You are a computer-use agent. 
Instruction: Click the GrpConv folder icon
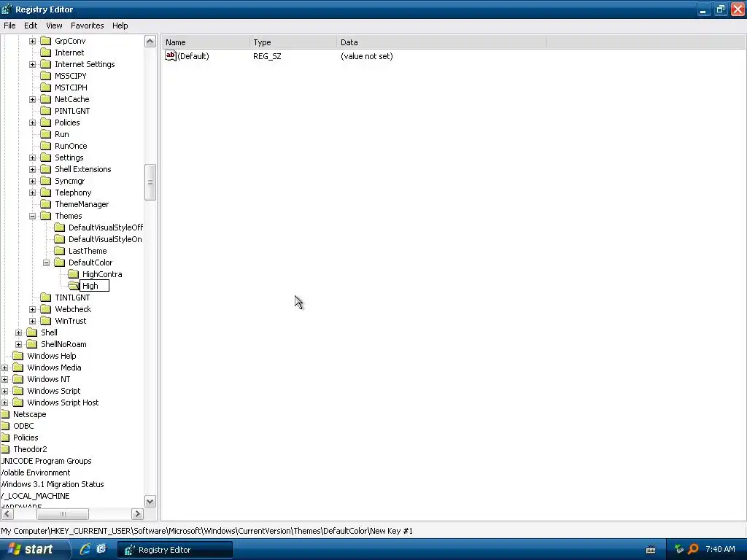[x=46, y=41]
